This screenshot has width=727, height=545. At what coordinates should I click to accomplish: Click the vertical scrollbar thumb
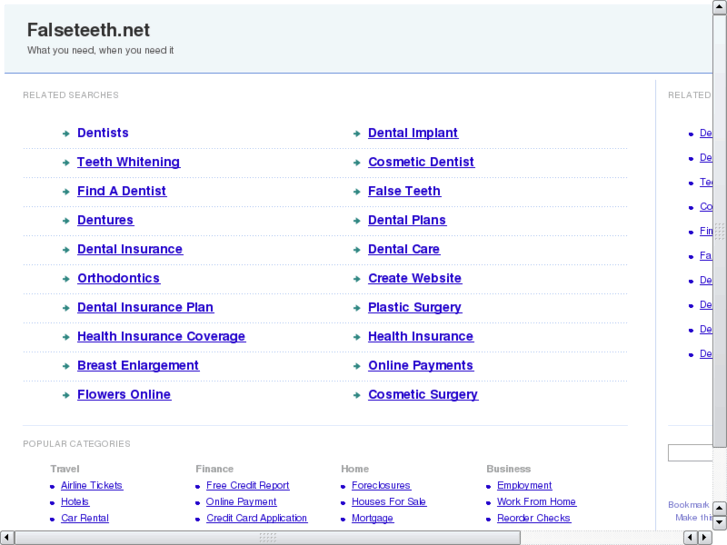tap(719, 231)
